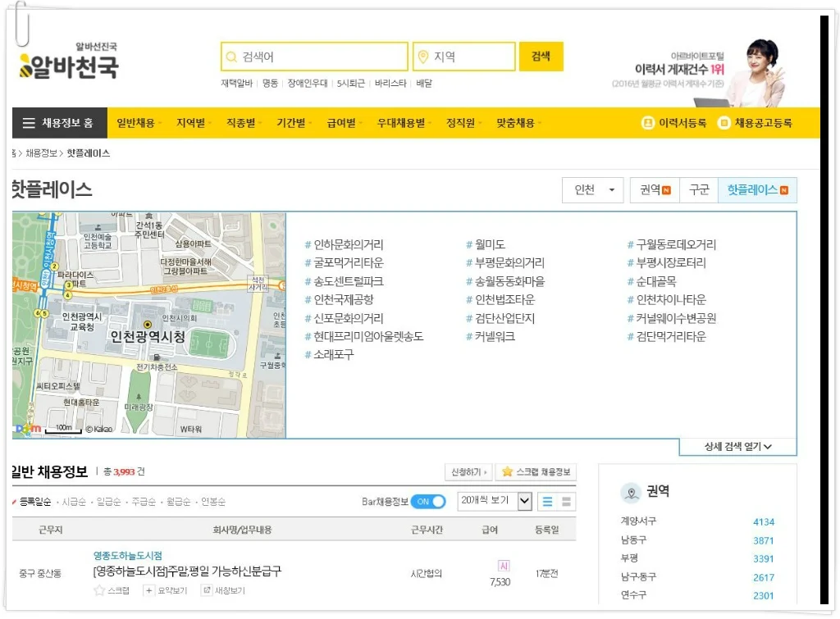This screenshot has width=840, height=619.
Task: Click 연수구 in 권역 list
Action: [x=634, y=595]
